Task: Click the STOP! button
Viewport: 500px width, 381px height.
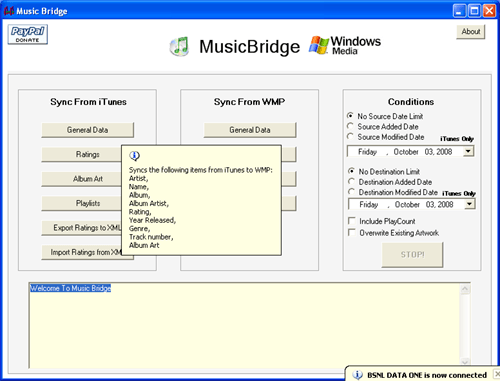Action: (x=412, y=255)
